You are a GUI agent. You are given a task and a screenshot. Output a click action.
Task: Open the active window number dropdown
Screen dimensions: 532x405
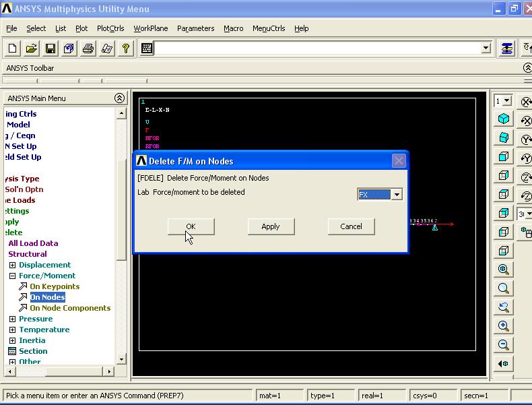pyautogui.click(x=506, y=101)
